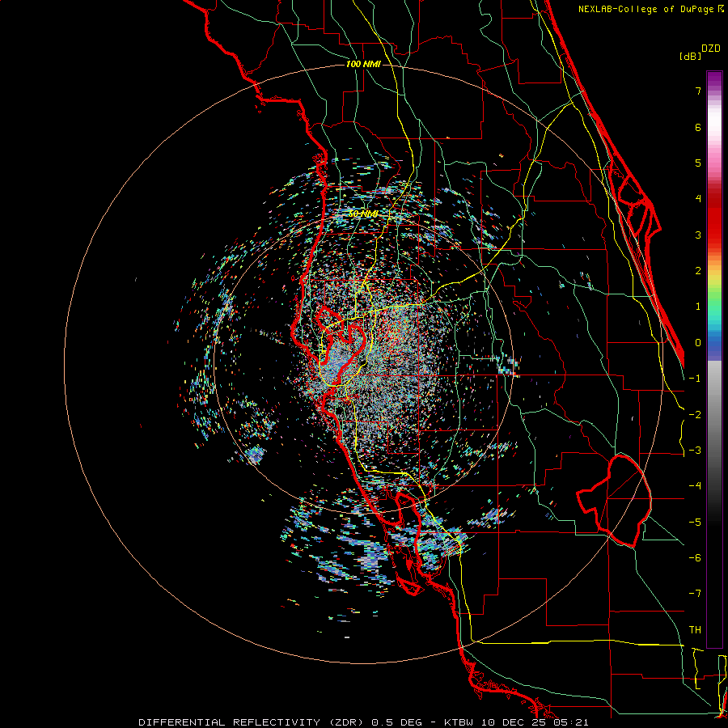Screen dimensions: 728x728
Task: Click the 50 NMI range ring label
Action: (x=363, y=214)
